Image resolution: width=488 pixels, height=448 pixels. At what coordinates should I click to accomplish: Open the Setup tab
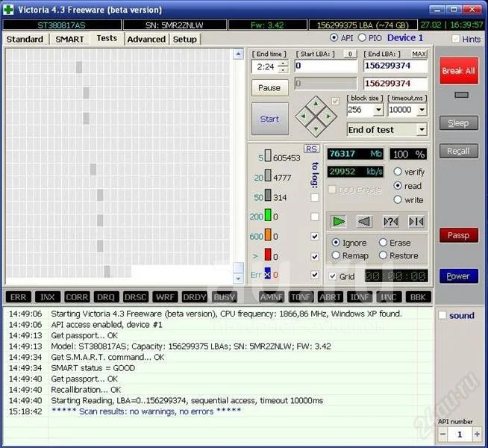(x=185, y=40)
